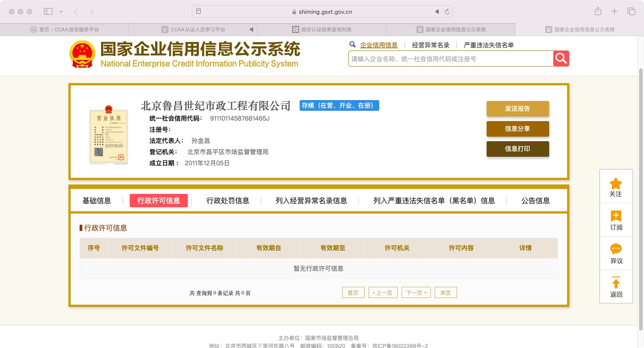Screen dimensions: 644x348
Task: Click the 发送报告 button
Action: pyautogui.click(x=518, y=109)
